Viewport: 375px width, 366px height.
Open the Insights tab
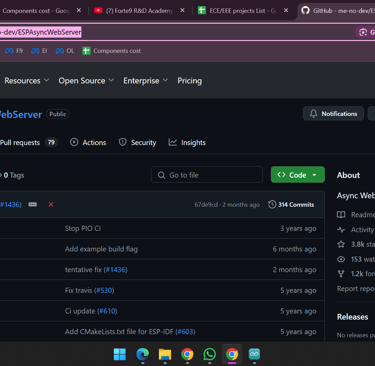187,143
